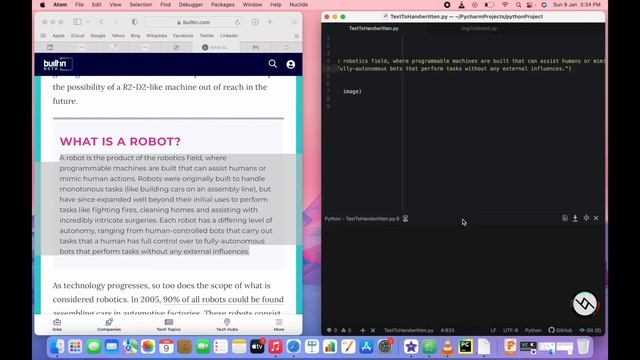The width and height of the screenshot is (640, 360).
Task: Open the user account icon on Built In
Action: (x=291, y=64)
